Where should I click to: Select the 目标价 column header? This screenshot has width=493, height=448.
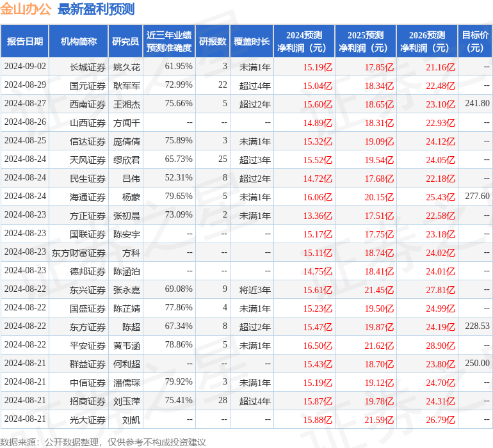(x=475, y=41)
